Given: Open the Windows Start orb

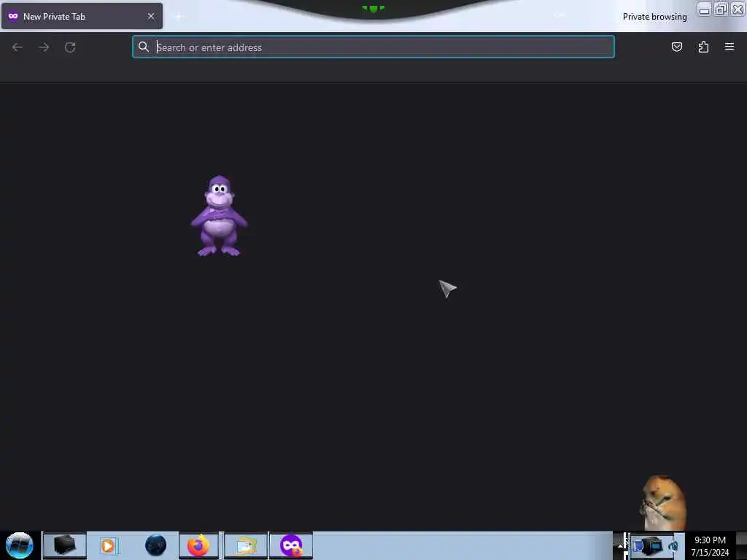Looking at the screenshot, I should point(19,545).
